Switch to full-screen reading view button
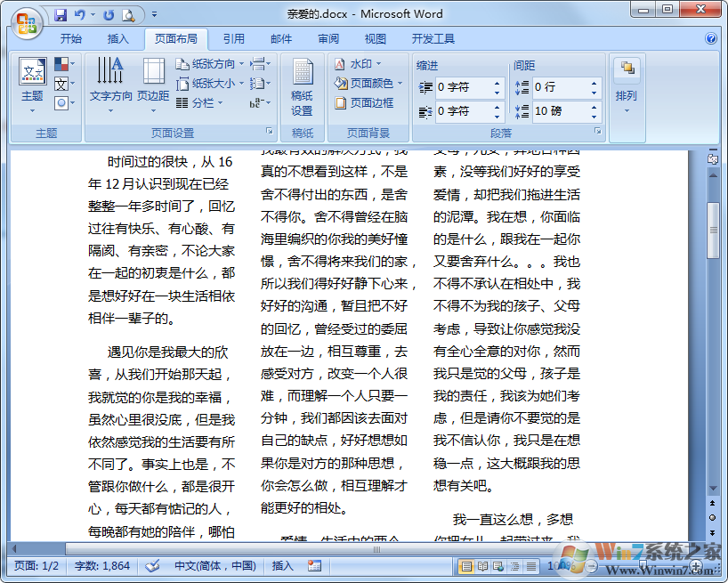728x583 pixels. 481,566
